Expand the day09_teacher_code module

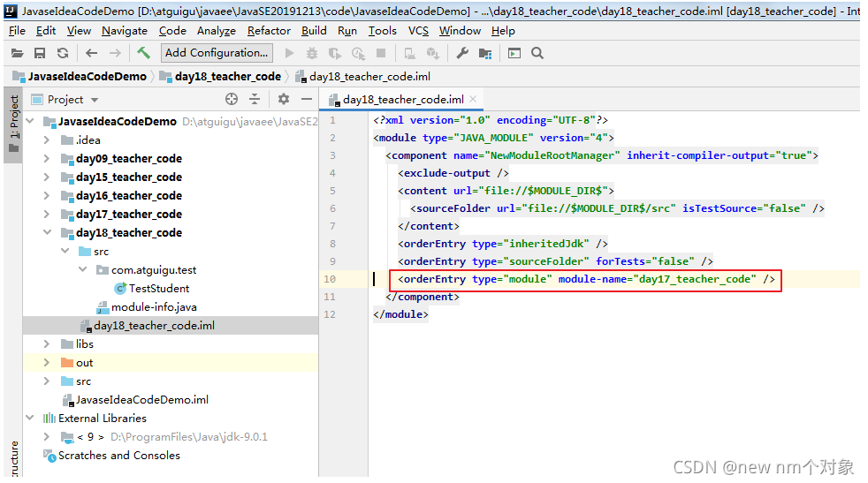(47, 158)
